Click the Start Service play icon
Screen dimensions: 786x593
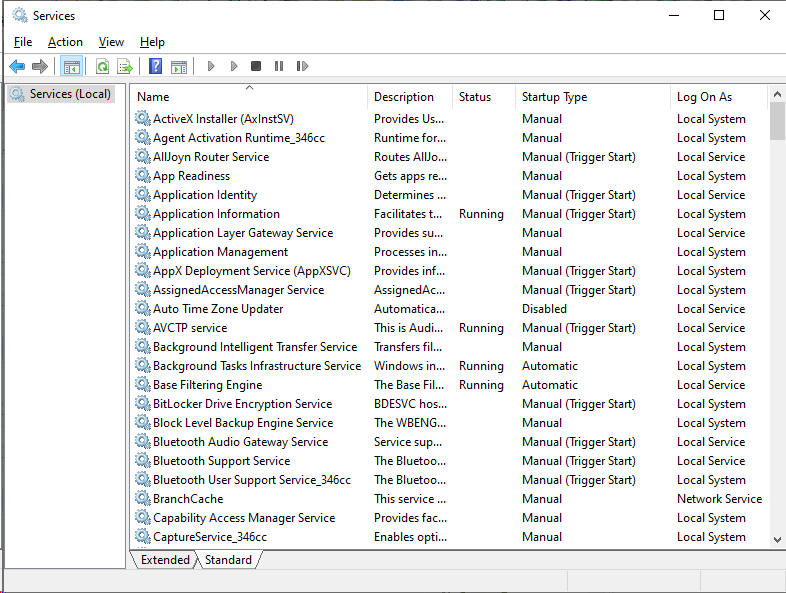click(211, 66)
